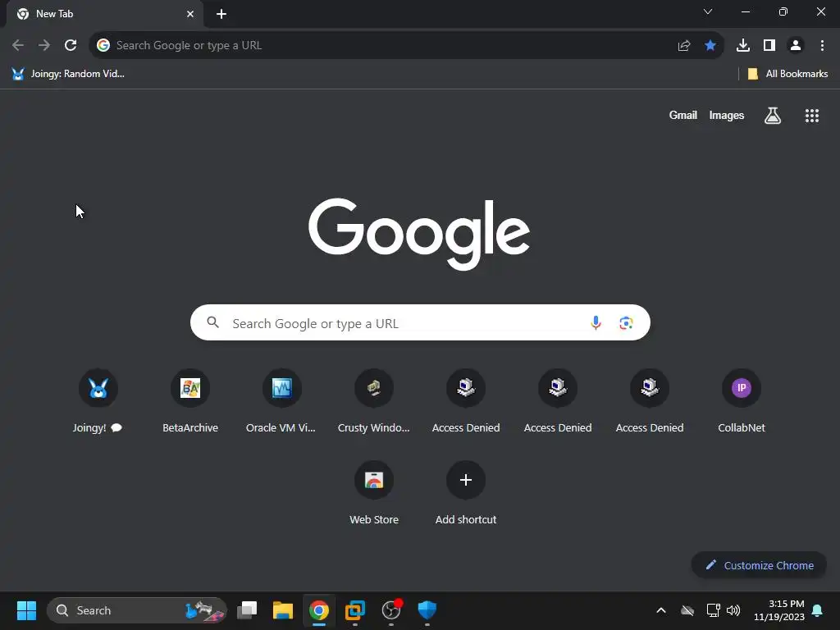Open the Joingy: Random Vid... bookmark
Screen dimensions: 840x630
click(68, 74)
